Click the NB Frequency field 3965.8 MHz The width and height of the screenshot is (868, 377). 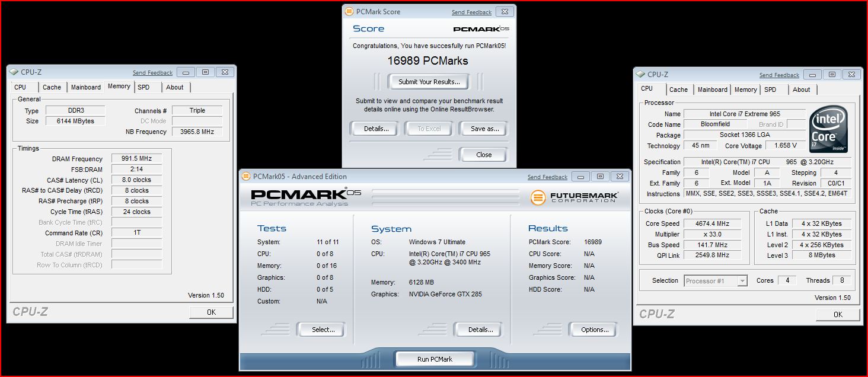click(197, 132)
